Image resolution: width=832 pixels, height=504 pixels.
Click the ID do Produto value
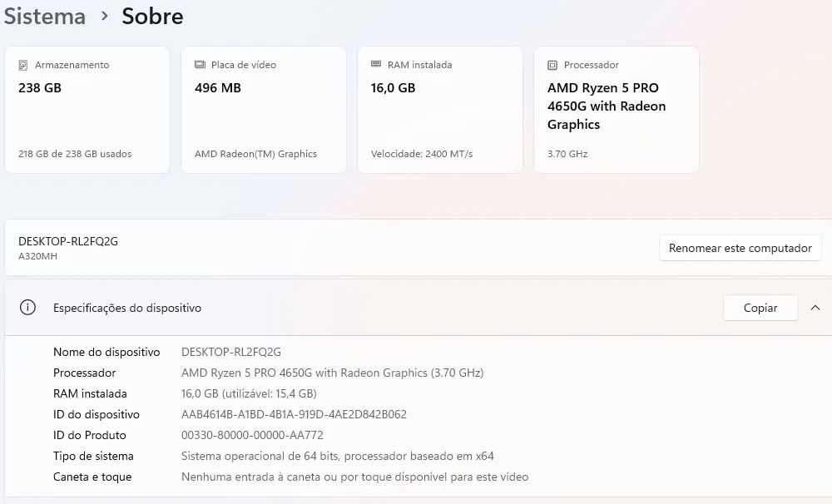coord(248,435)
